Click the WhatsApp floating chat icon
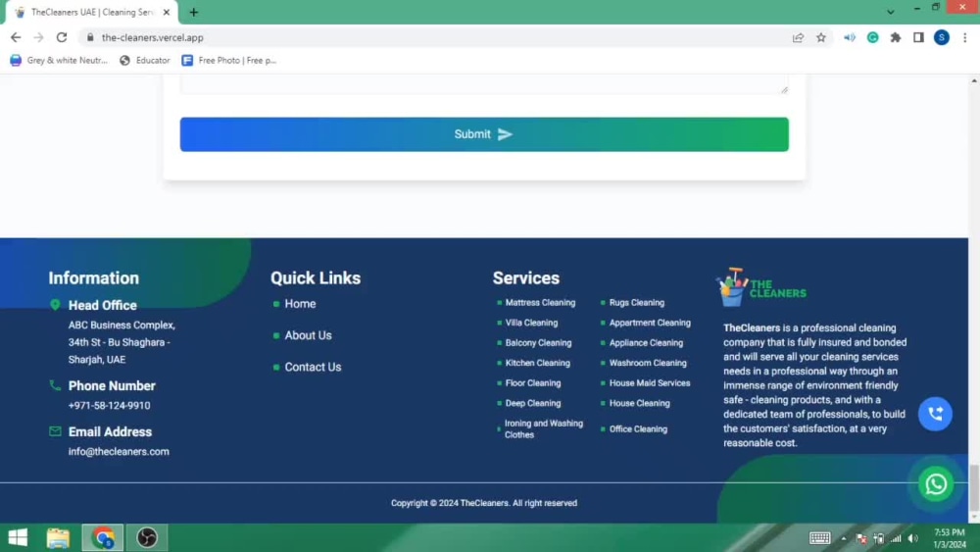 pyautogui.click(x=936, y=484)
